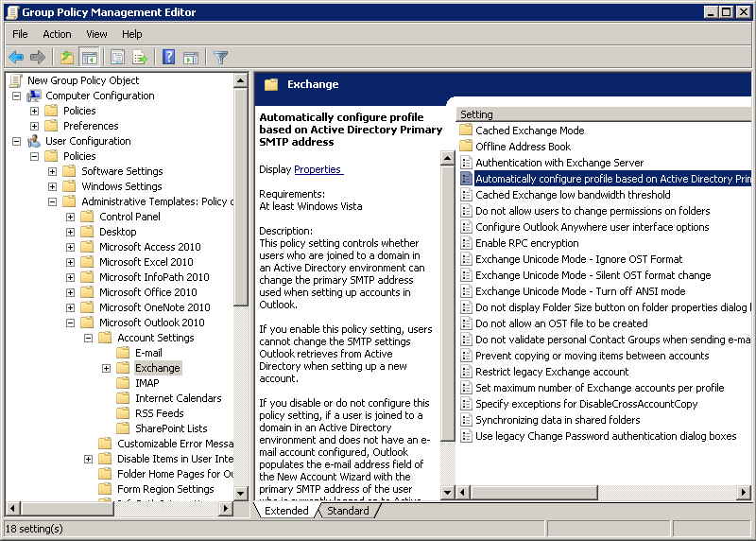Select Form Region Settings in the tree
Viewport: 756px width, 541px height.
pyautogui.click(x=165, y=489)
